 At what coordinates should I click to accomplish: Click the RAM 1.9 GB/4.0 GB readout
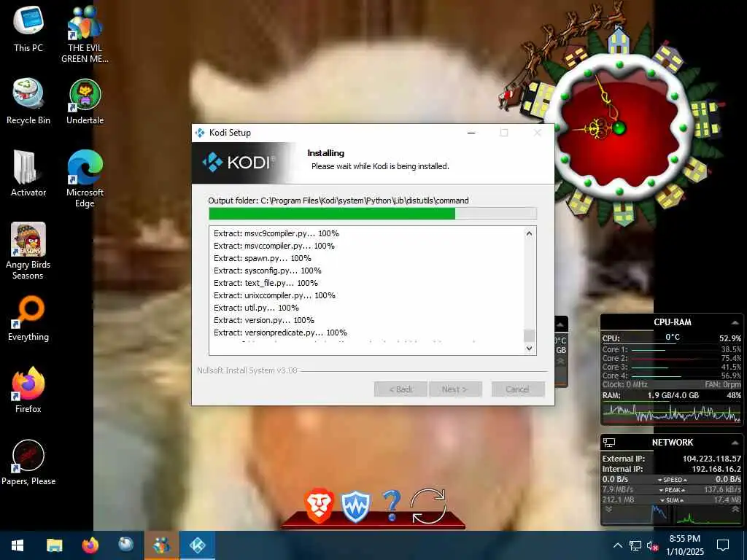point(673,395)
